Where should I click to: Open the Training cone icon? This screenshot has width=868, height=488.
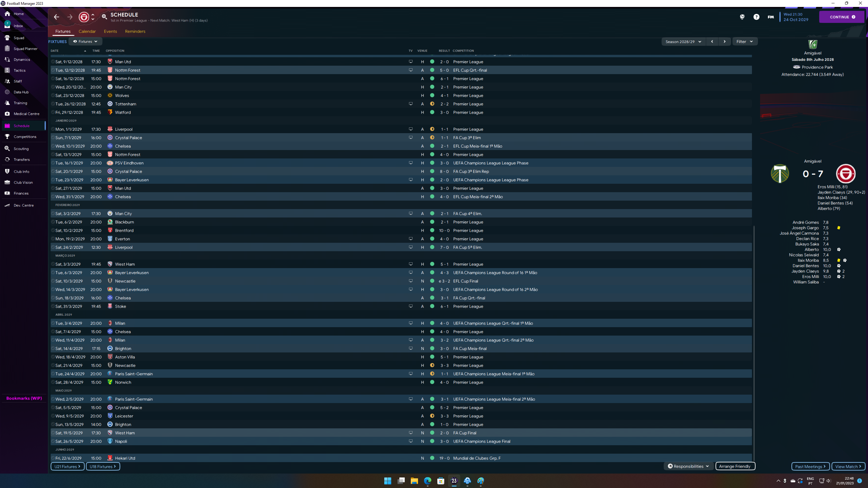coord(7,103)
